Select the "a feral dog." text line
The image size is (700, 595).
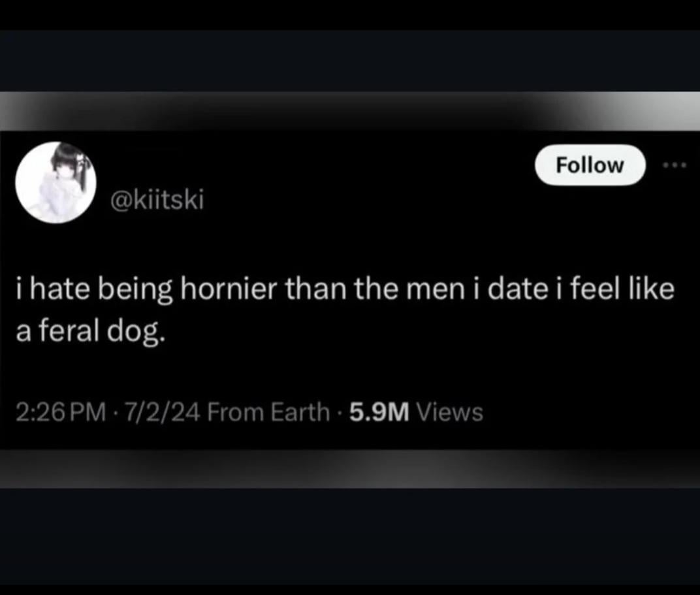[x=90, y=332]
